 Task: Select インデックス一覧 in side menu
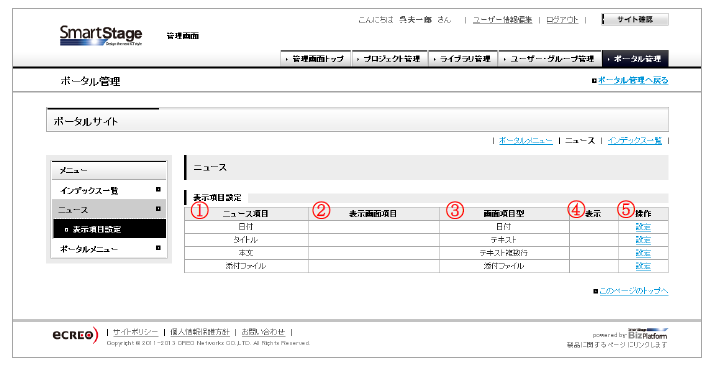tap(109, 190)
